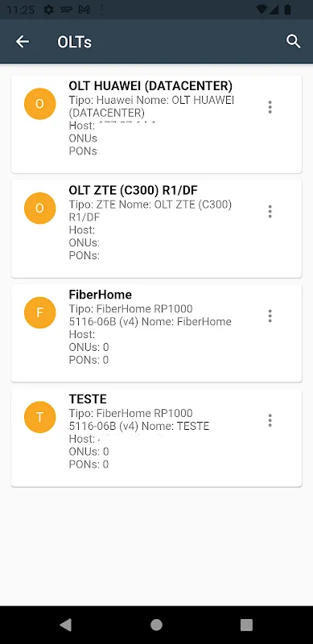This screenshot has width=313, height=644.
Task: Open three-dot menu for FiberHome
Action: (x=270, y=316)
